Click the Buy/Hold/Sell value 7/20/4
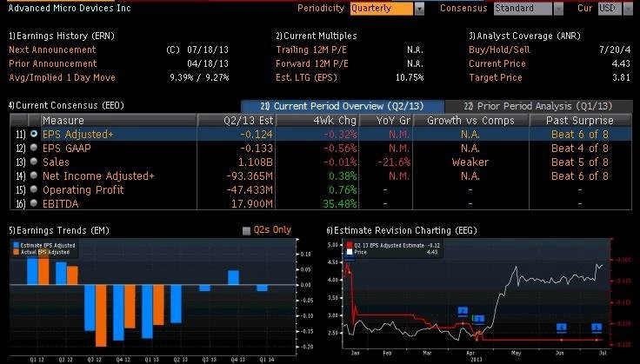This screenshot has width=640, height=364. tap(616, 50)
